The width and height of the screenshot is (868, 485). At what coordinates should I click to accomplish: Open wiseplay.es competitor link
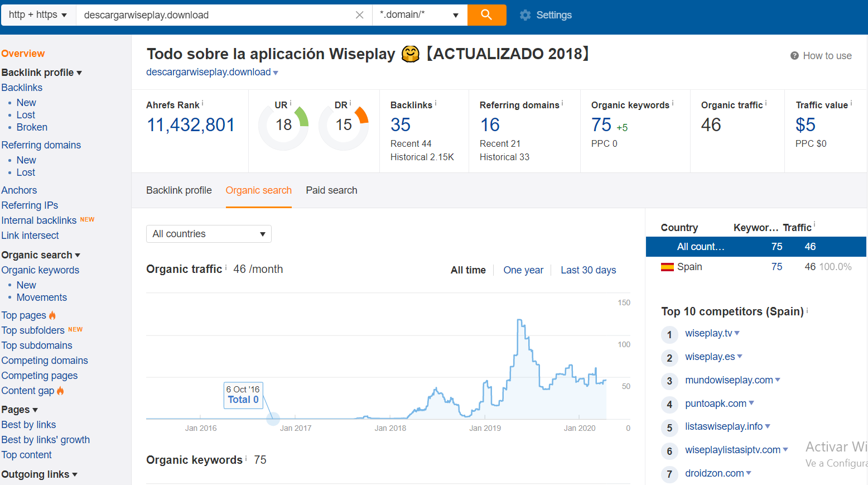coord(710,357)
